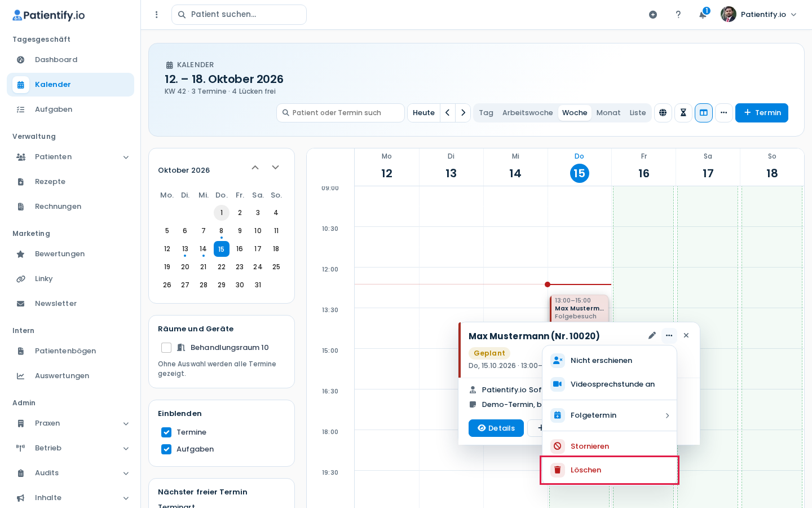Screen dimensions: 812x508
Task: Expand the Inhalte sidebar section
Action: (x=70, y=498)
